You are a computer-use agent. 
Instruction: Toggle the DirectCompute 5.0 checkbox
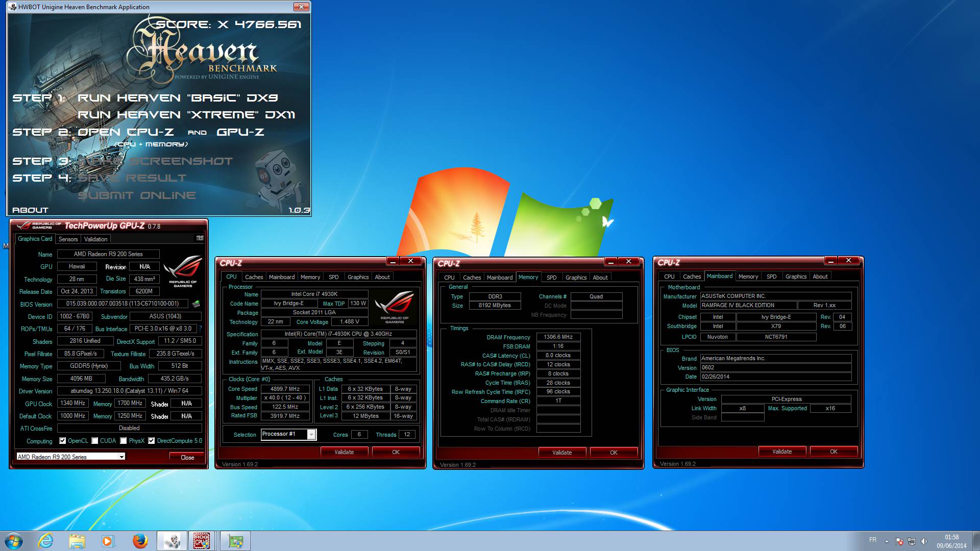coord(151,441)
